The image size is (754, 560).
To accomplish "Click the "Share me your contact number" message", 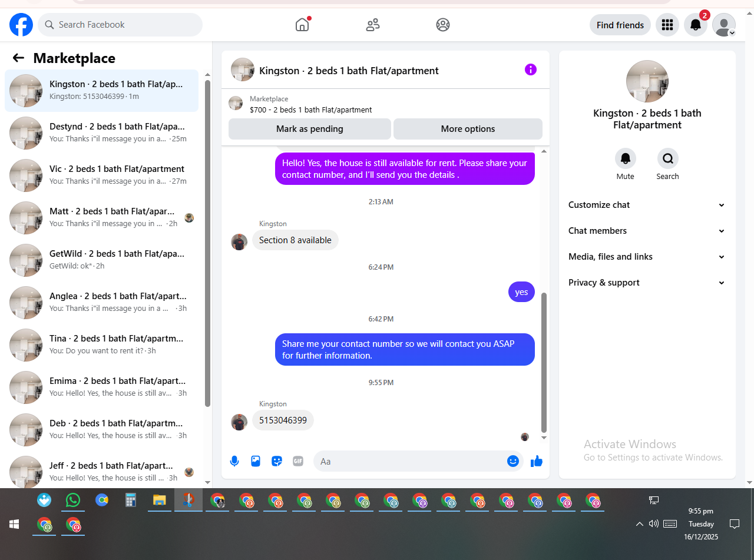I will [405, 350].
